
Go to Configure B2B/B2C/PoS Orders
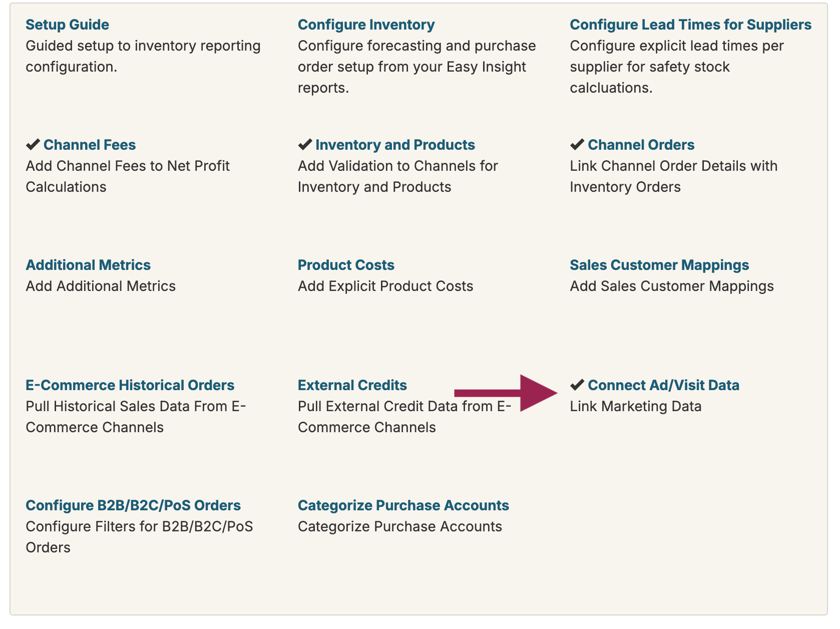coord(133,505)
